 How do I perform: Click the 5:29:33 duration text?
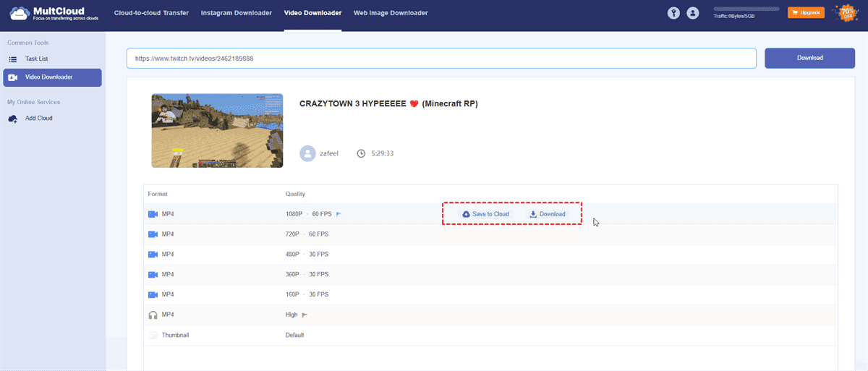[x=381, y=153]
